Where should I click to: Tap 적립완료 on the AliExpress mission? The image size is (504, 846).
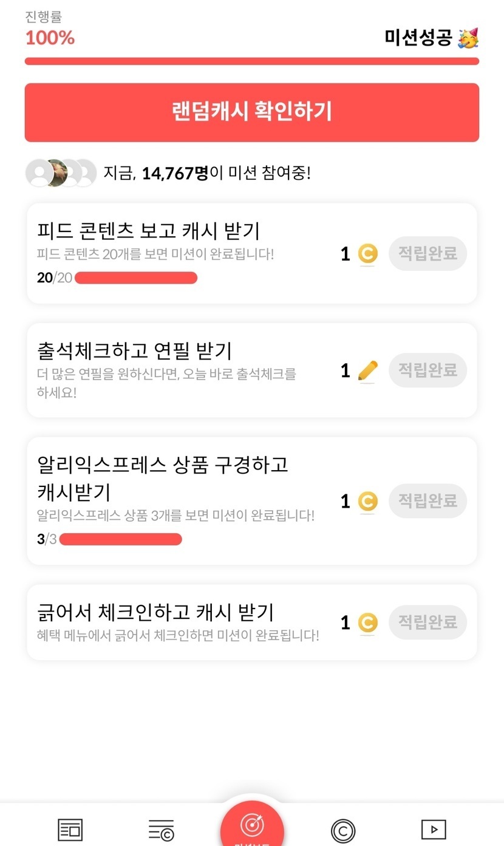click(427, 501)
